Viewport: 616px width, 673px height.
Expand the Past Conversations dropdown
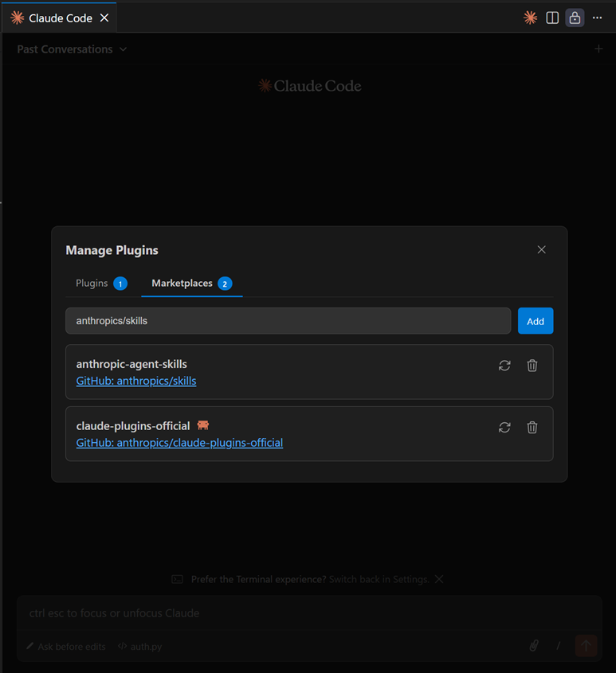(72, 49)
